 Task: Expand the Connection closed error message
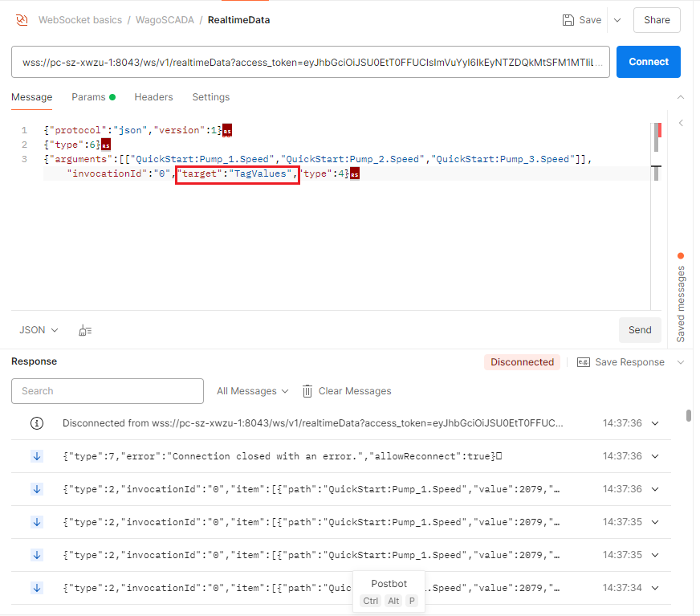tap(655, 456)
